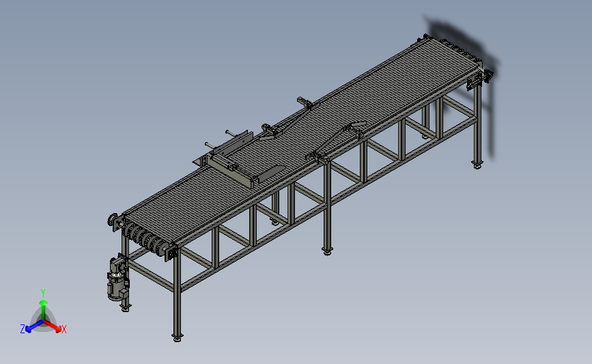Select the foot pad of the far right leg
Viewport: 592px width, 364px height.
pos(477,165)
